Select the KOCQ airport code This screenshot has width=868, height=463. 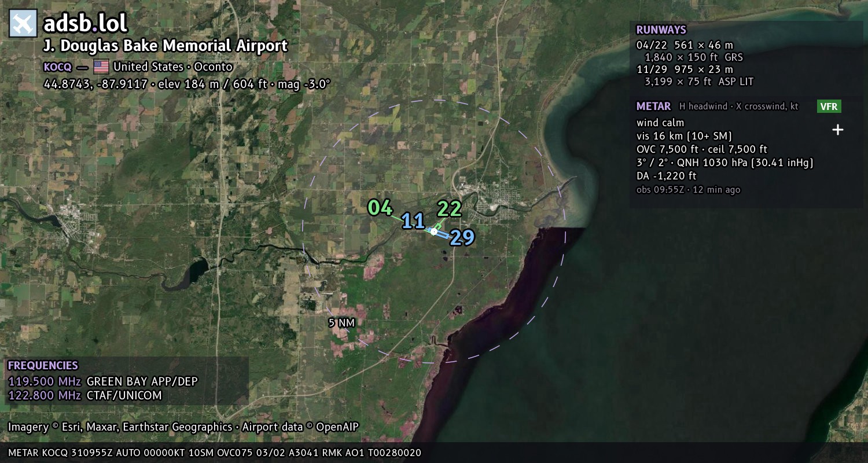tap(58, 67)
